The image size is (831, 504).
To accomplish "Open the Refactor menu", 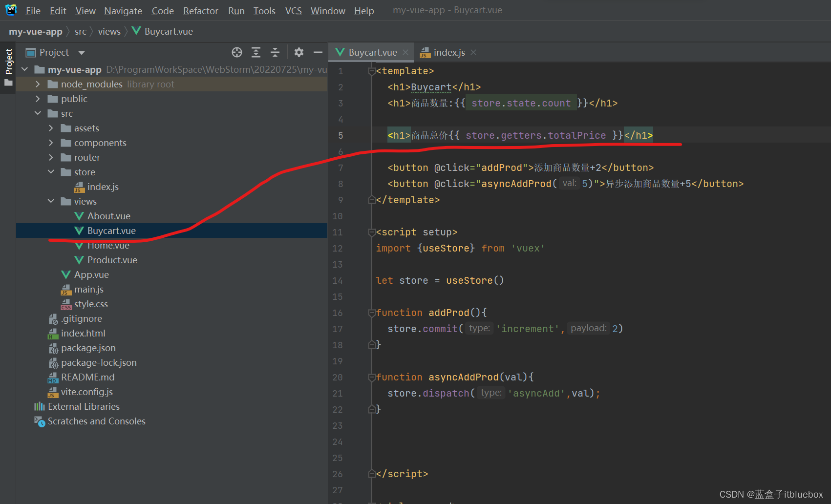I will tap(200, 11).
